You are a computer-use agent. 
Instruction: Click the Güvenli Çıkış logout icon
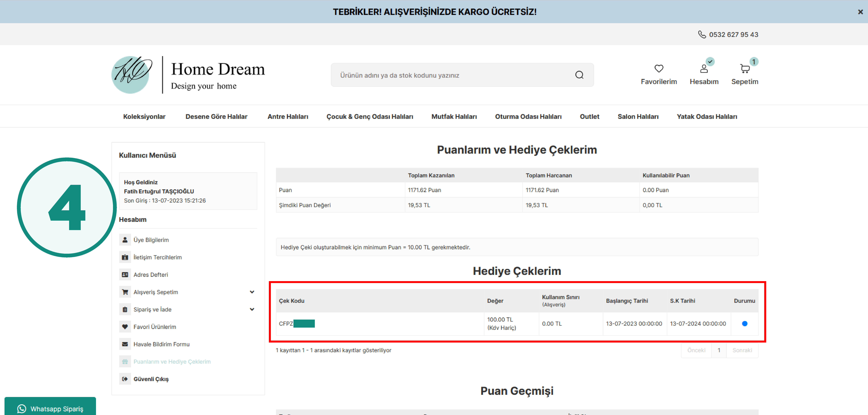[x=125, y=379]
